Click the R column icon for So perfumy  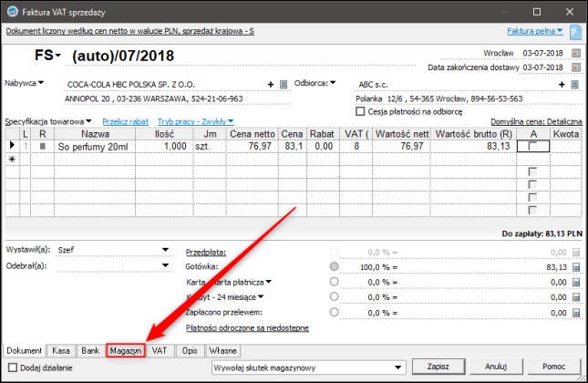tap(42, 146)
